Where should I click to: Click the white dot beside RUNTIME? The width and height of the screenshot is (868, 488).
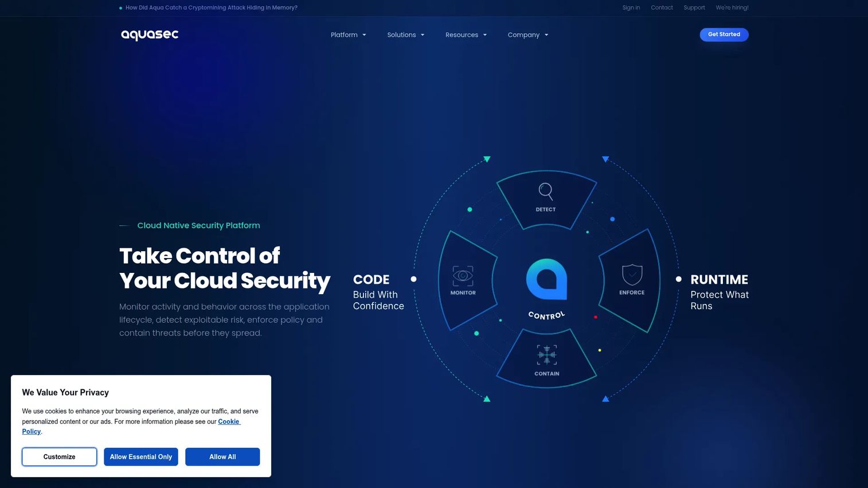click(x=679, y=279)
